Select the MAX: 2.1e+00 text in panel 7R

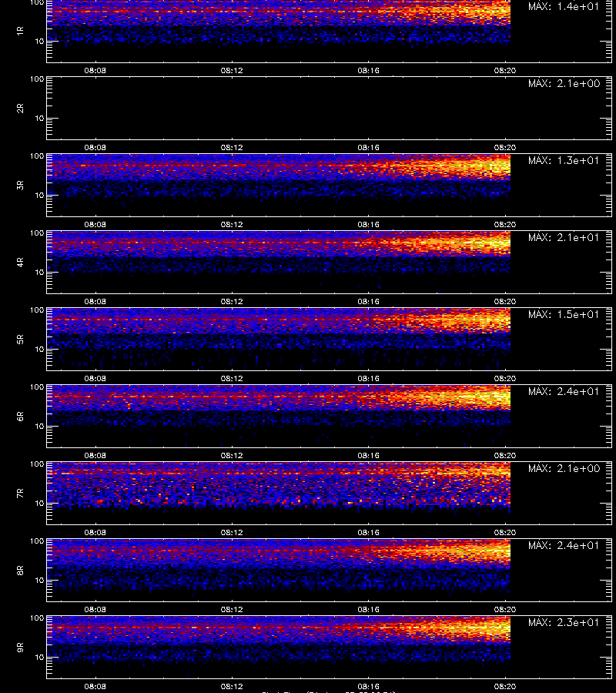coord(564,468)
